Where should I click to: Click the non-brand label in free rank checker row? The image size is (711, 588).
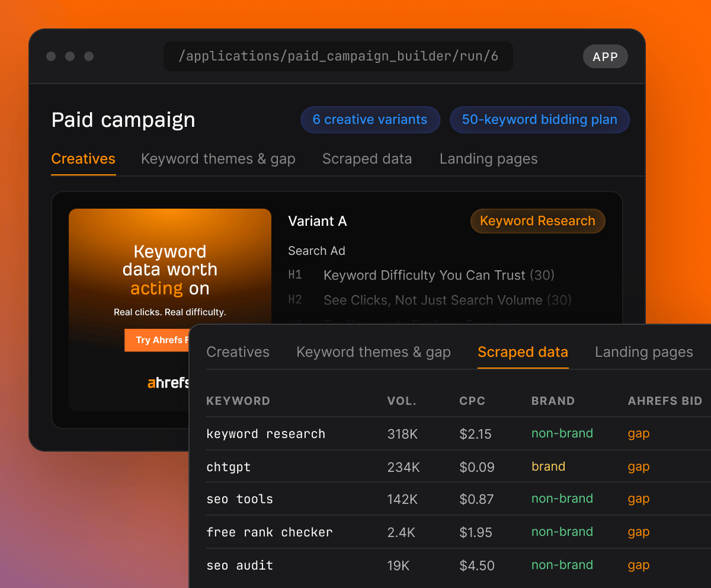(562, 532)
